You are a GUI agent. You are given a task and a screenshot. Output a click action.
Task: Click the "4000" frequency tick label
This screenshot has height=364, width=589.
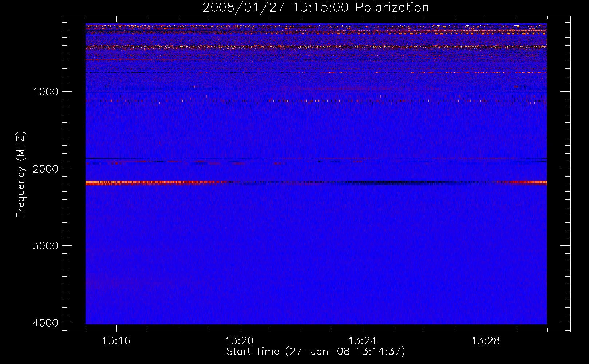pos(46,323)
